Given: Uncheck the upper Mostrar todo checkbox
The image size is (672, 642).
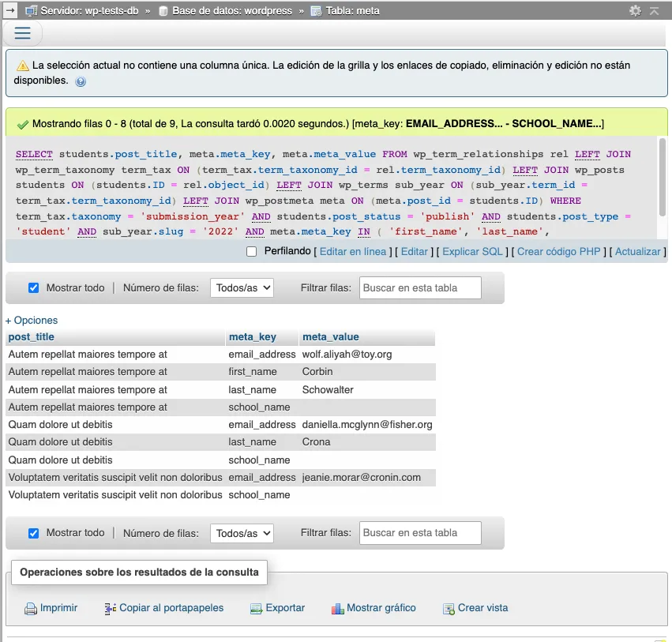Looking at the screenshot, I should [33, 288].
